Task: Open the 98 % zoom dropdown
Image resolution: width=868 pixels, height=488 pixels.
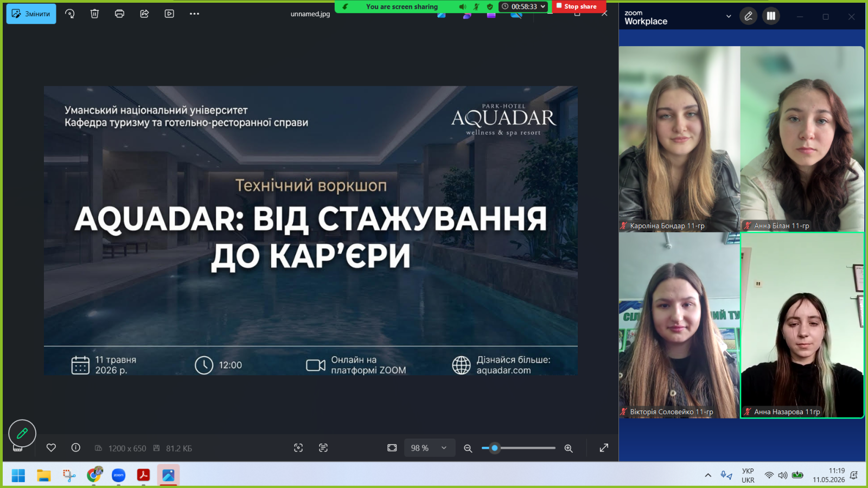Action: (429, 448)
